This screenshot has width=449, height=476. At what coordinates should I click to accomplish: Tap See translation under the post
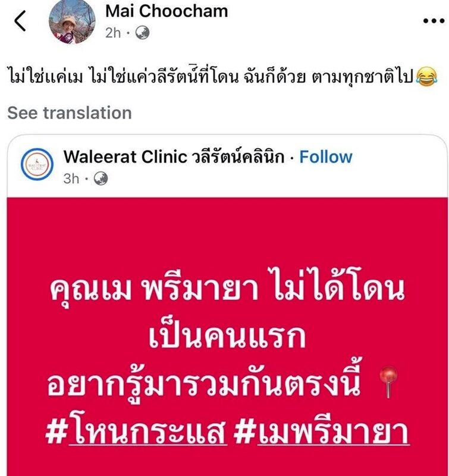(70, 113)
